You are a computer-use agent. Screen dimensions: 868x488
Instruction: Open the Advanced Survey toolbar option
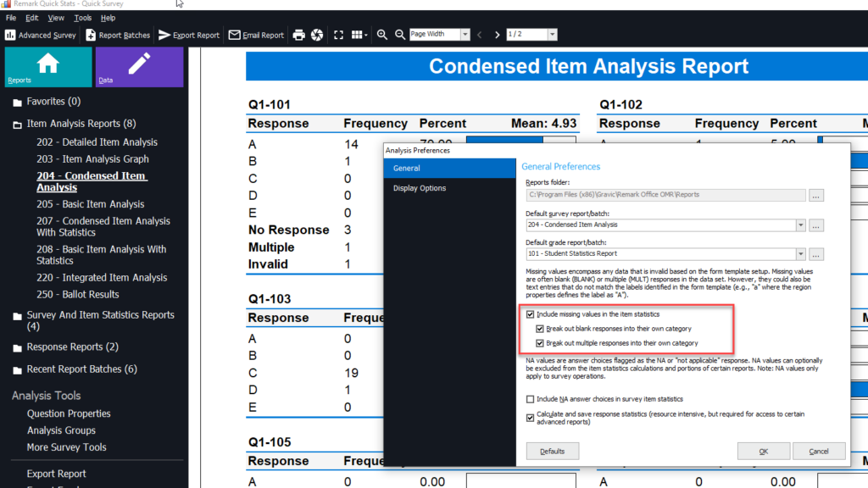point(41,35)
